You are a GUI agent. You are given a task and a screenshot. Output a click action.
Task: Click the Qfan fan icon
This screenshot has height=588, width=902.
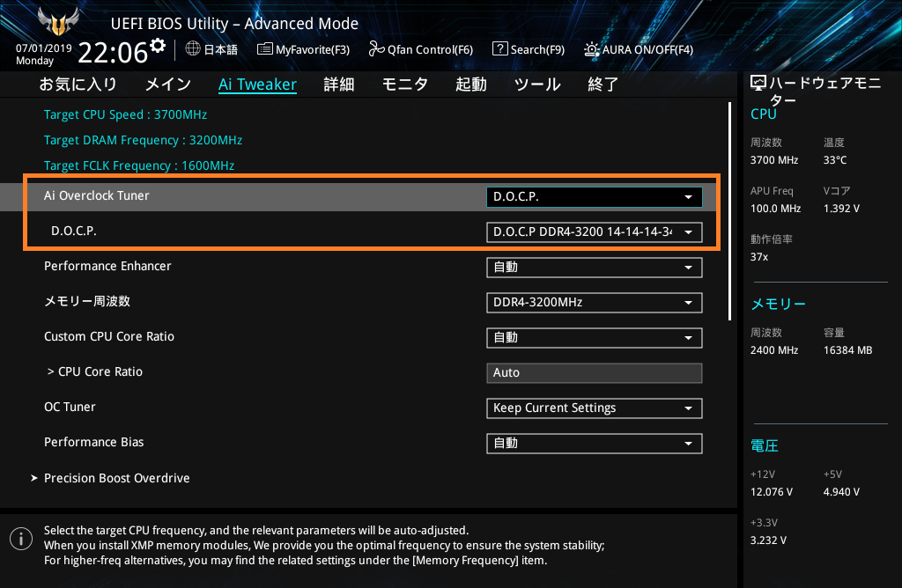(x=376, y=49)
